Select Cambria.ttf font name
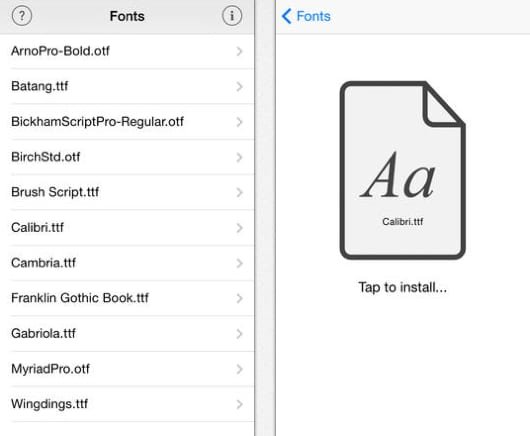The image size is (530, 436). 43,263
